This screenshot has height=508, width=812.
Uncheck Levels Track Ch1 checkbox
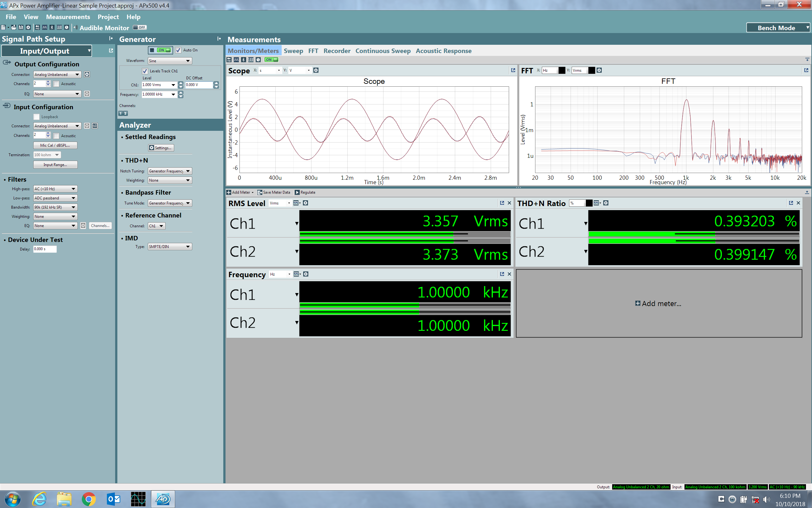145,71
